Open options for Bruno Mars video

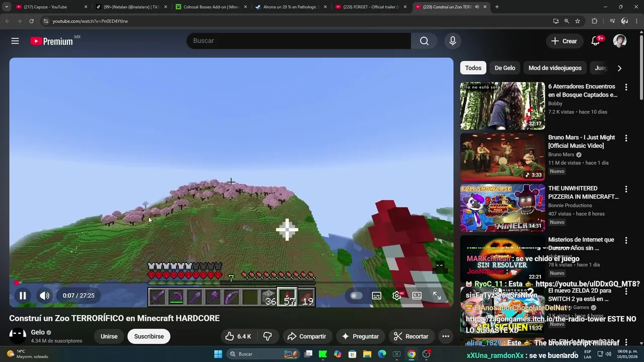[x=626, y=138]
